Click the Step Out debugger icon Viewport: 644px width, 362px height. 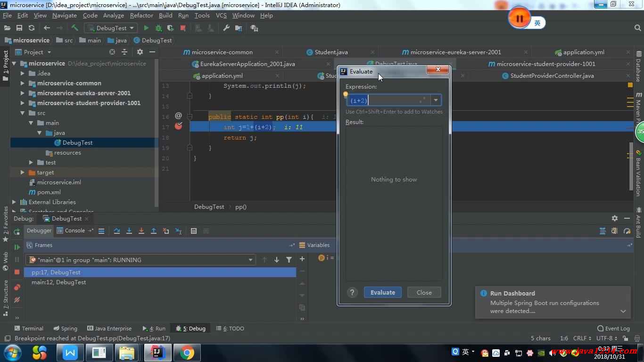pyautogui.click(x=154, y=231)
